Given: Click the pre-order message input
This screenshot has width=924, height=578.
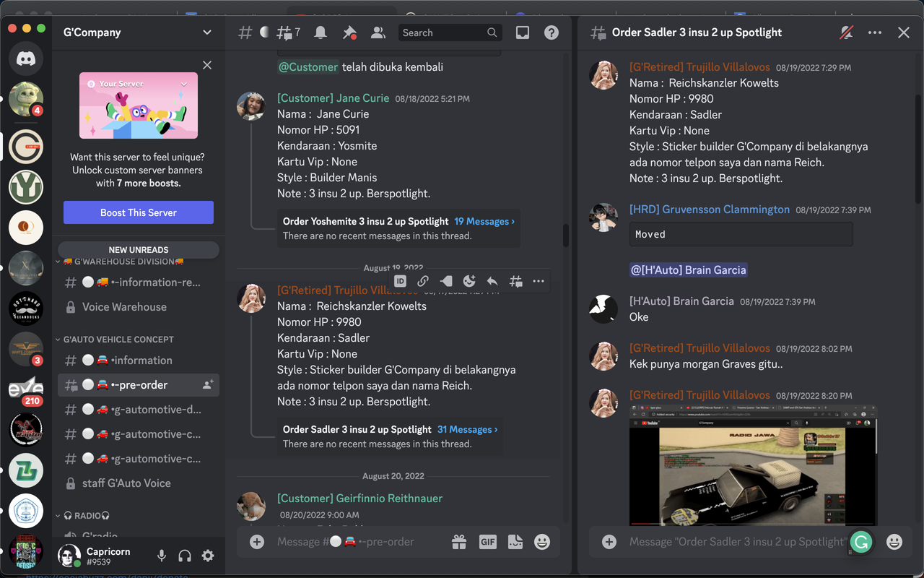Looking at the screenshot, I should [x=357, y=541].
